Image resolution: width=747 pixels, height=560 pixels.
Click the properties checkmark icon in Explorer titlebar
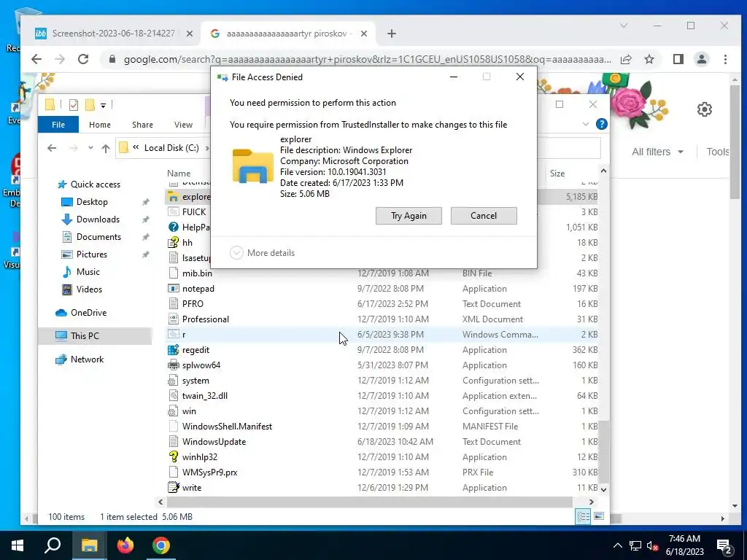point(74,105)
